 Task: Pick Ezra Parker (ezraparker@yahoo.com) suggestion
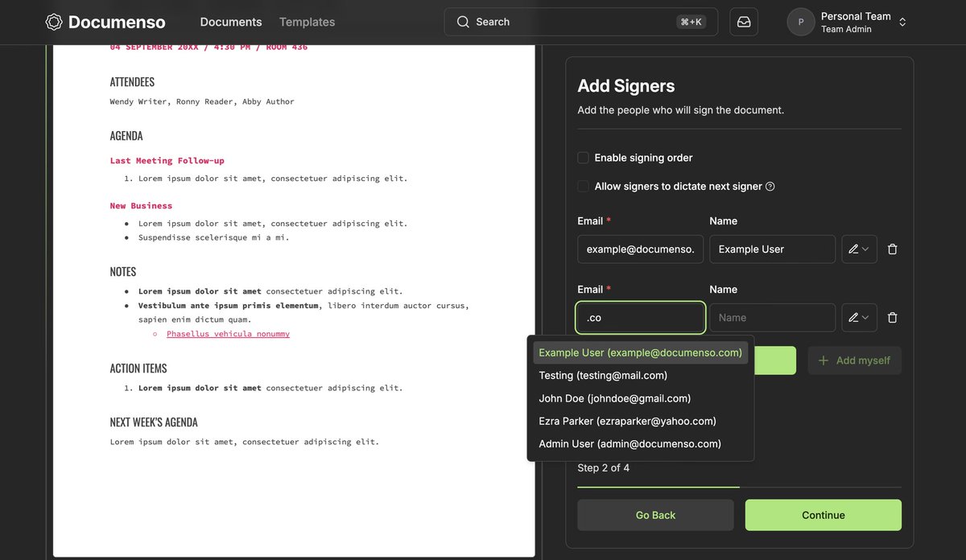click(640, 421)
